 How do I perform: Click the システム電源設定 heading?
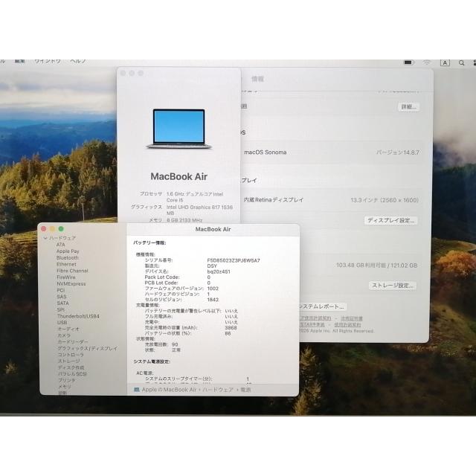point(152,361)
